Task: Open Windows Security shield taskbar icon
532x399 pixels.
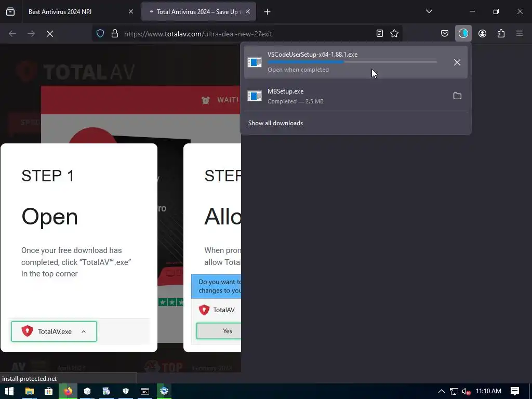Action: coord(126,391)
